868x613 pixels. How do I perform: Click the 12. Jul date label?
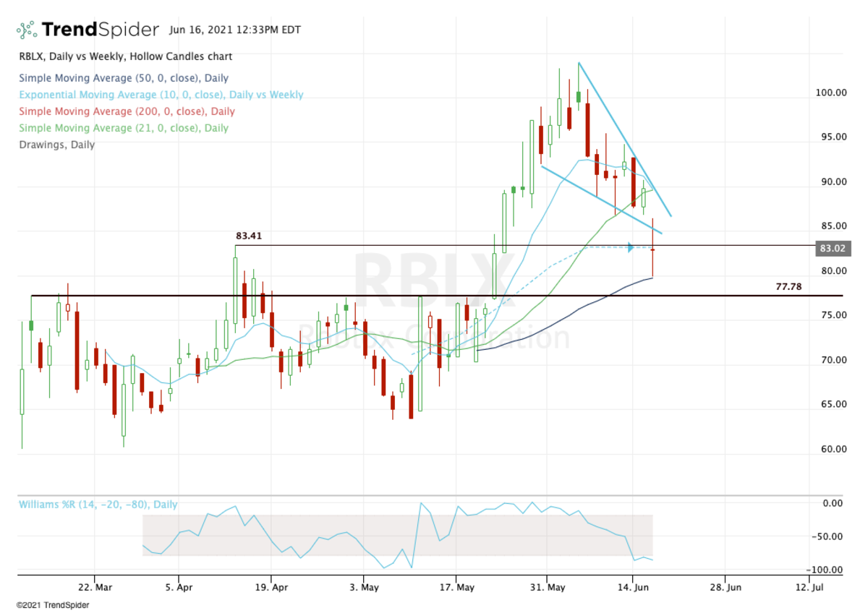(x=809, y=588)
